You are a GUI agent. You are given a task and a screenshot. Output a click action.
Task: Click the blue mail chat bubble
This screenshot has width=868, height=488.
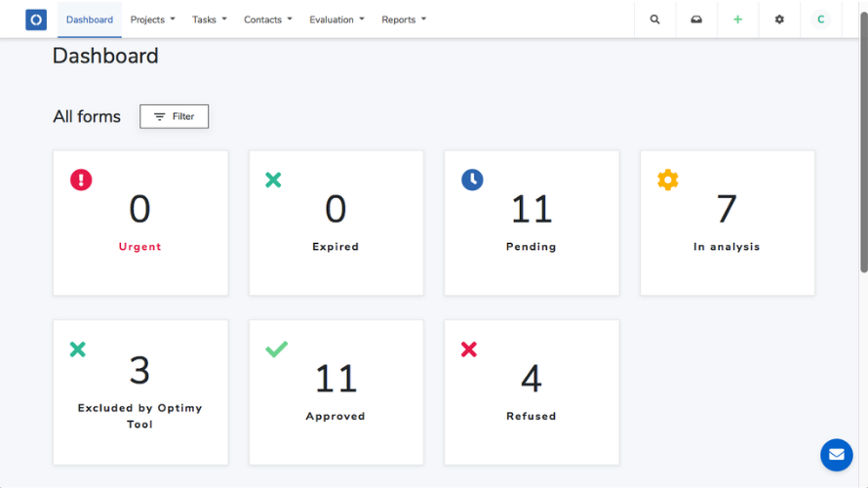tap(837, 455)
